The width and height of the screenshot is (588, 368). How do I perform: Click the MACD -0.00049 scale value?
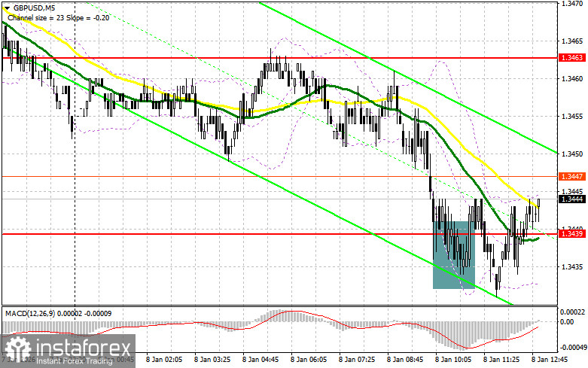[572, 347]
